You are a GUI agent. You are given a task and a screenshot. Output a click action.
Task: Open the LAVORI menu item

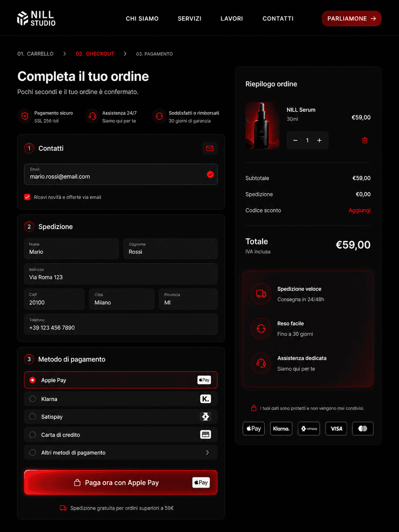[x=232, y=19]
